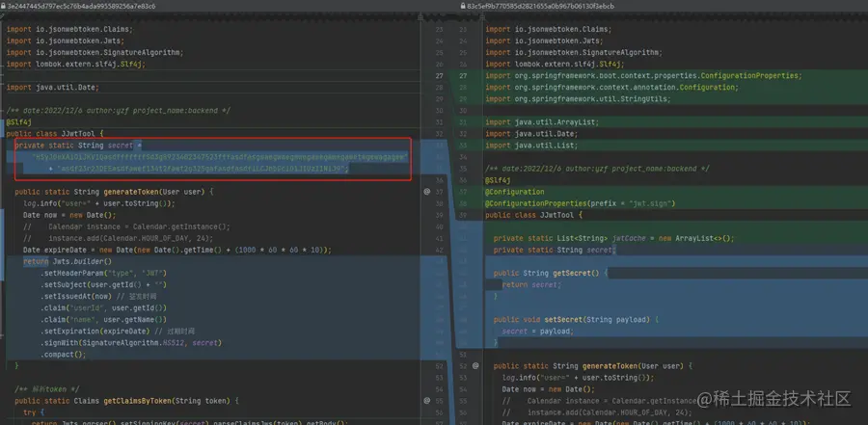The height and width of the screenshot is (425, 868).
Task: Click import springframework.util.StringUtils in right pane
Action: 578,99
